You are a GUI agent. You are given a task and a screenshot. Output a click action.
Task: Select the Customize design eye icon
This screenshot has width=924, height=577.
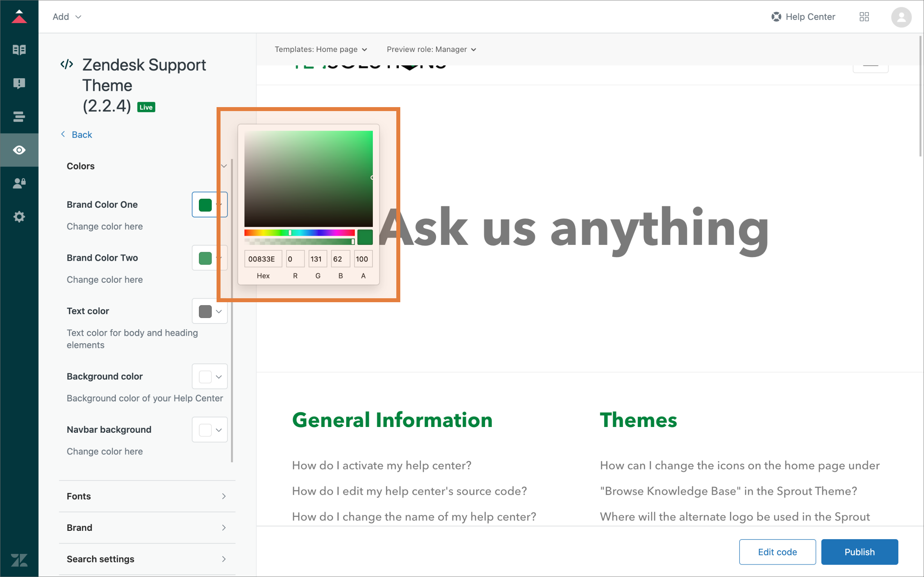tap(19, 150)
